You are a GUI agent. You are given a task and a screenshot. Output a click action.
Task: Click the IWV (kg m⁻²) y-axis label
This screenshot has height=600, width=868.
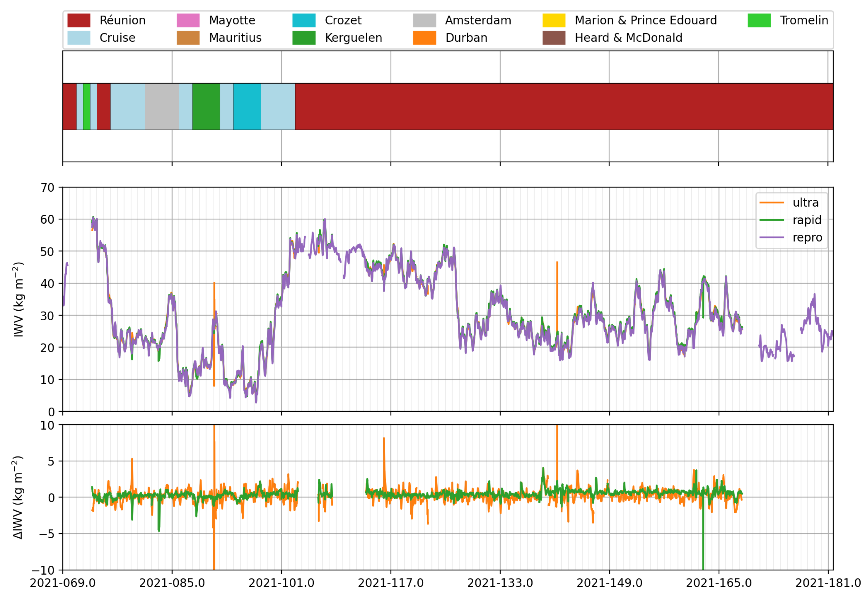(x=19, y=299)
